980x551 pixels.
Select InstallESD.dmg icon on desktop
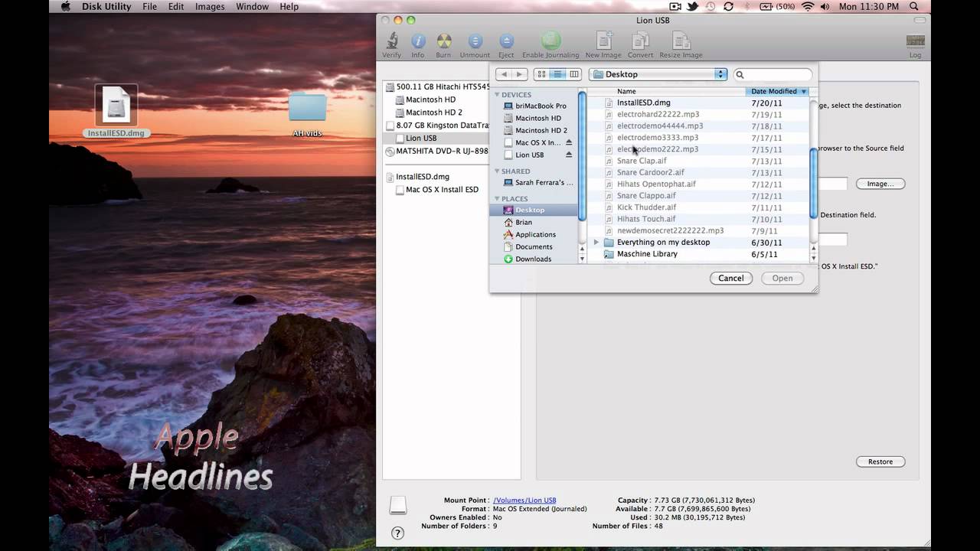coord(116,111)
